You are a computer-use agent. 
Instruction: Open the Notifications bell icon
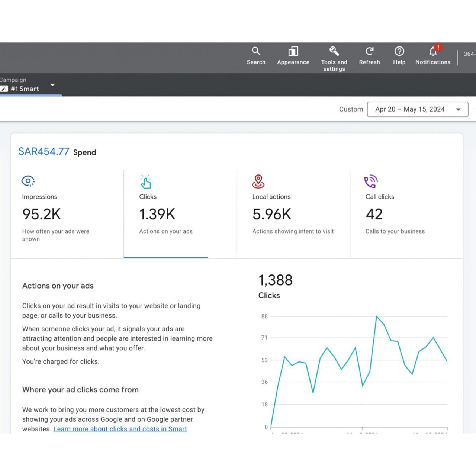[x=433, y=51]
